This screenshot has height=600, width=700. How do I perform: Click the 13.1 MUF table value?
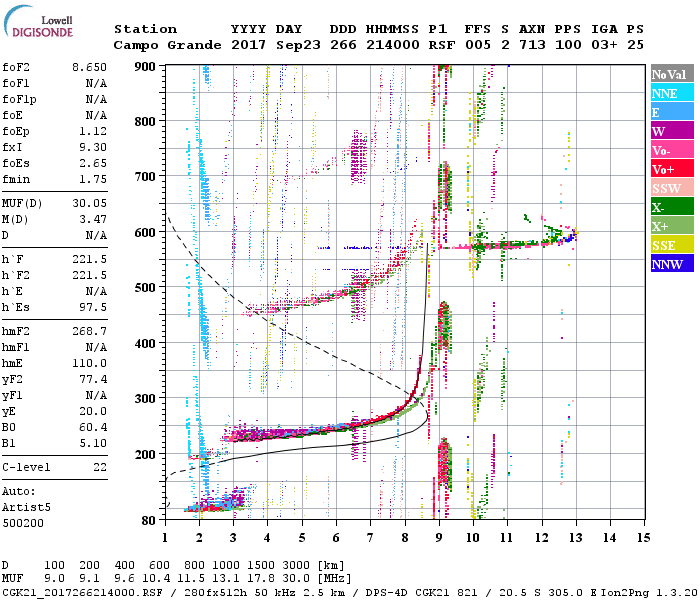click(226, 579)
